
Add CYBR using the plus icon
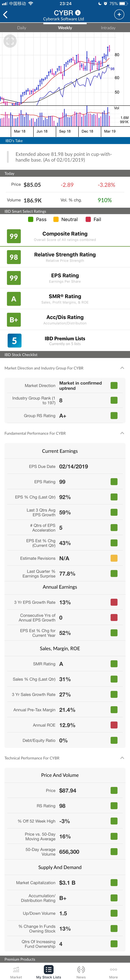(x=119, y=14)
